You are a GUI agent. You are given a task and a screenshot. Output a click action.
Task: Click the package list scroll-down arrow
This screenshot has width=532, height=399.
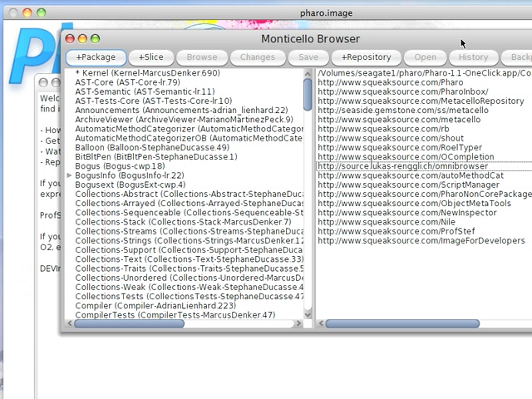tap(308, 314)
